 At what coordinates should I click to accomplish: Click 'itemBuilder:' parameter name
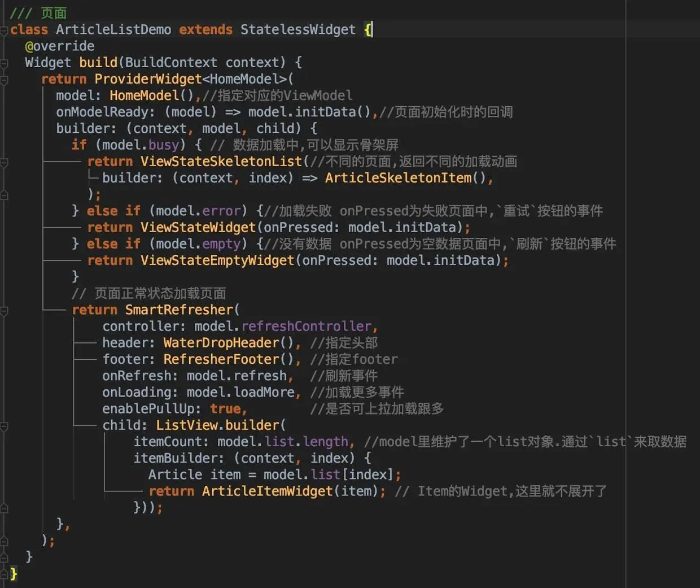(x=179, y=458)
